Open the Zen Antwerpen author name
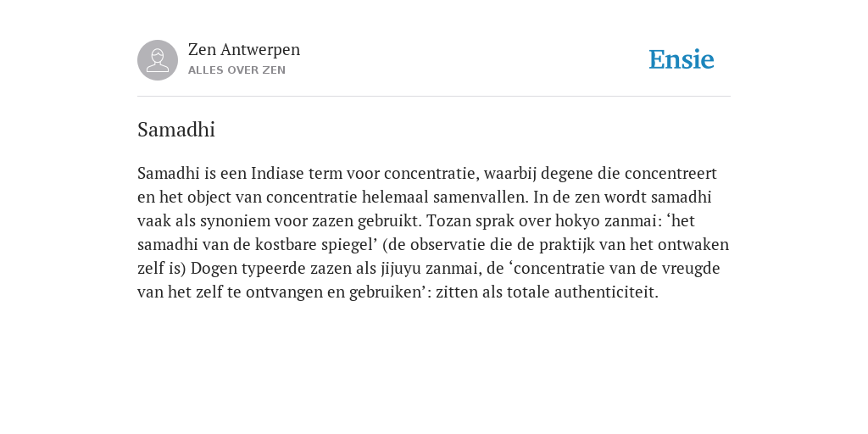Screen dimensions: 868x434 coord(244,50)
